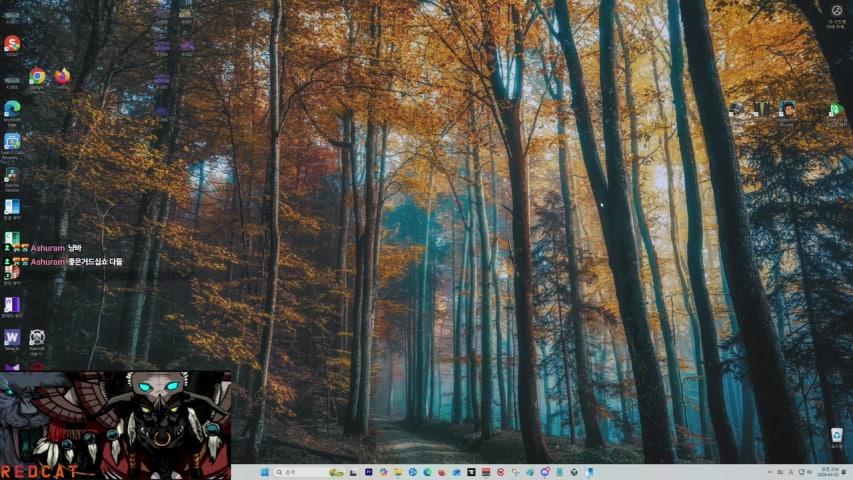Click the REDCAT avatar overlay image

pyautogui.click(x=115, y=425)
